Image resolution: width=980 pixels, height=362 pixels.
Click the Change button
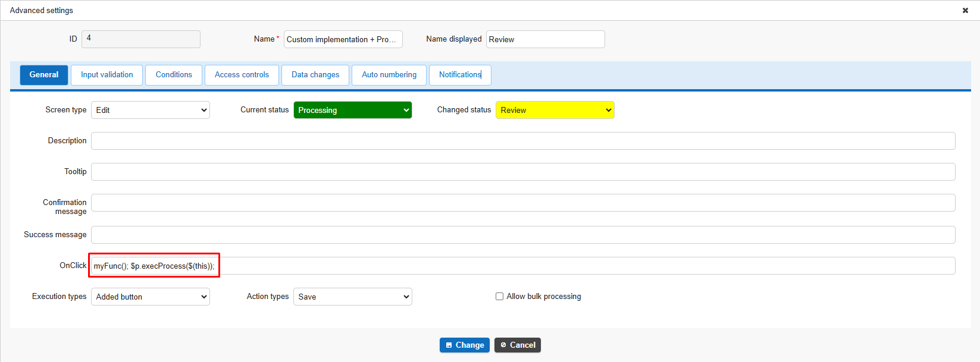(x=465, y=345)
